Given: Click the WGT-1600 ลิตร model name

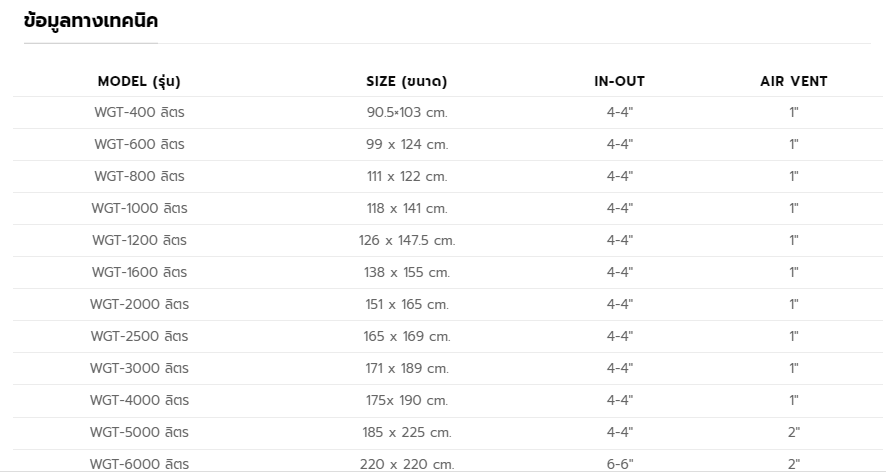Looking at the screenshot, I should click(x=139, y=272).
